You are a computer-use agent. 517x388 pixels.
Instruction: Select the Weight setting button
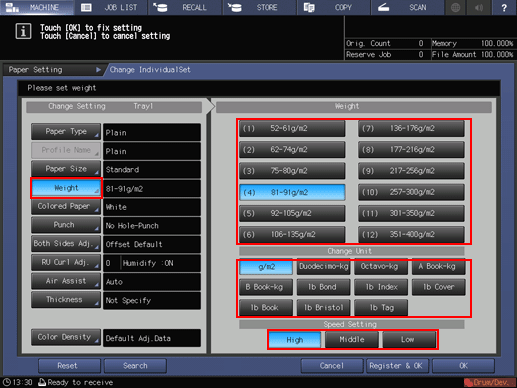[x=66, y=188]
